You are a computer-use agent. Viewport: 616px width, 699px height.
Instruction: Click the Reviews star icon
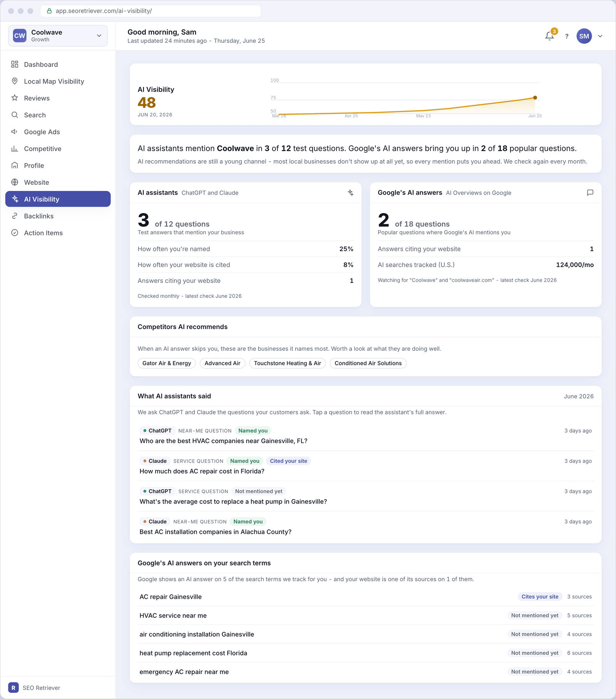tap(15, 98)
